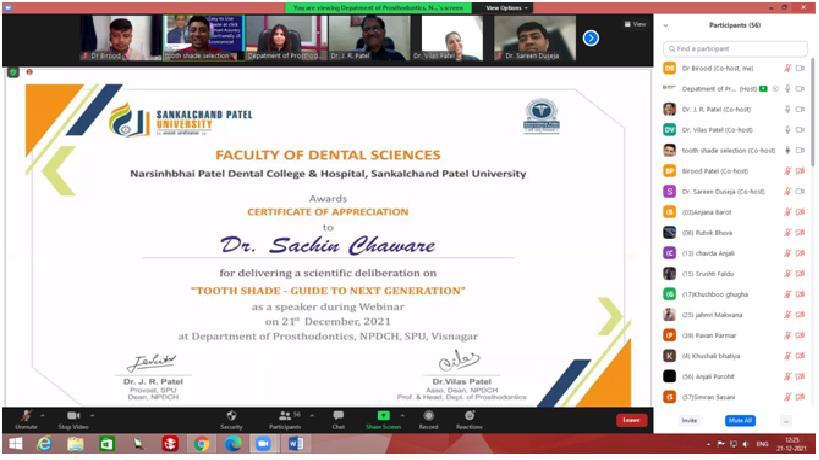
Task: Toggle Rutvik Bhuva's camera-off icon in list
Action: tap(800, 233)
